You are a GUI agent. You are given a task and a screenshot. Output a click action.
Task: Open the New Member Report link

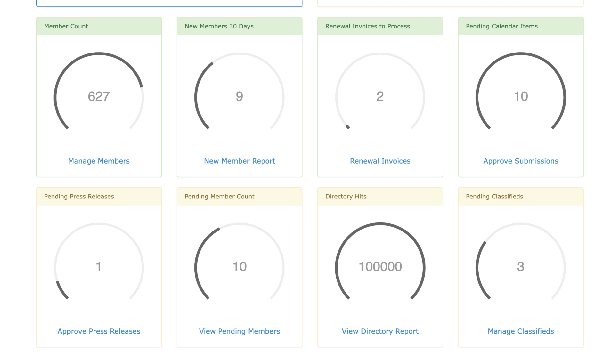(240, 161)
